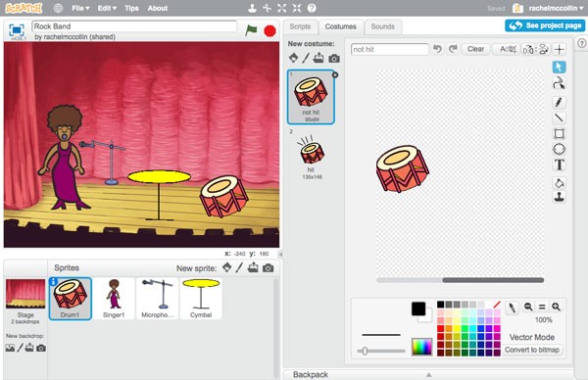588x380 pixels.
Task: Zoom in on the costume canvas
Action: (556, 307)
